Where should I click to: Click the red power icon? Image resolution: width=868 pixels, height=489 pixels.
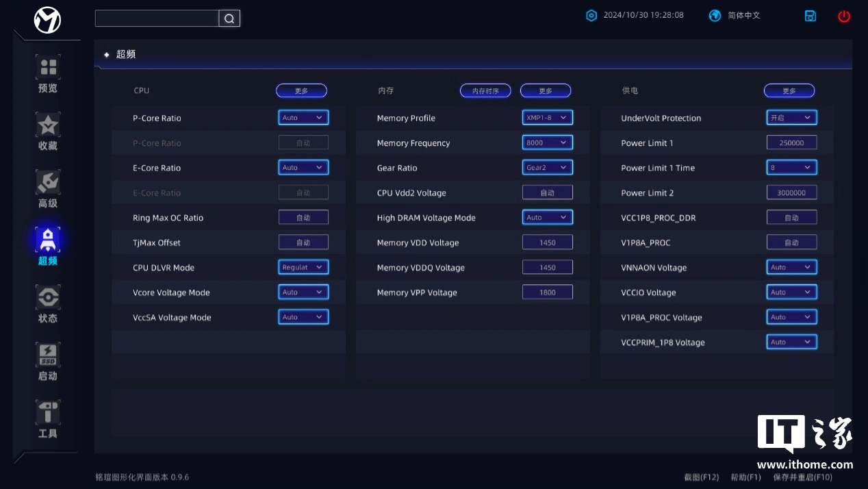coord(843,16)
